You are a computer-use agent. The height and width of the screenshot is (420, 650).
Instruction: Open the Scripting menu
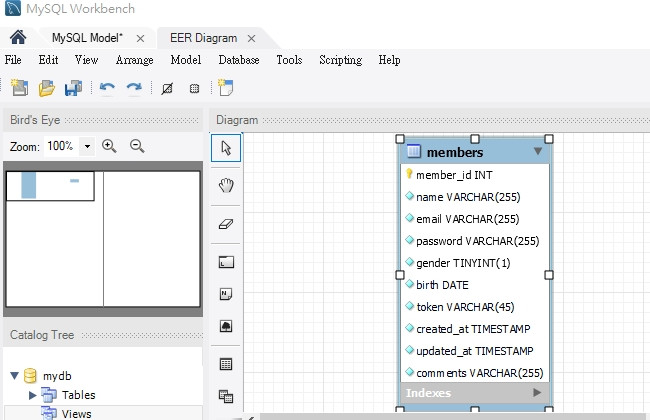click(x=340, y=60)
